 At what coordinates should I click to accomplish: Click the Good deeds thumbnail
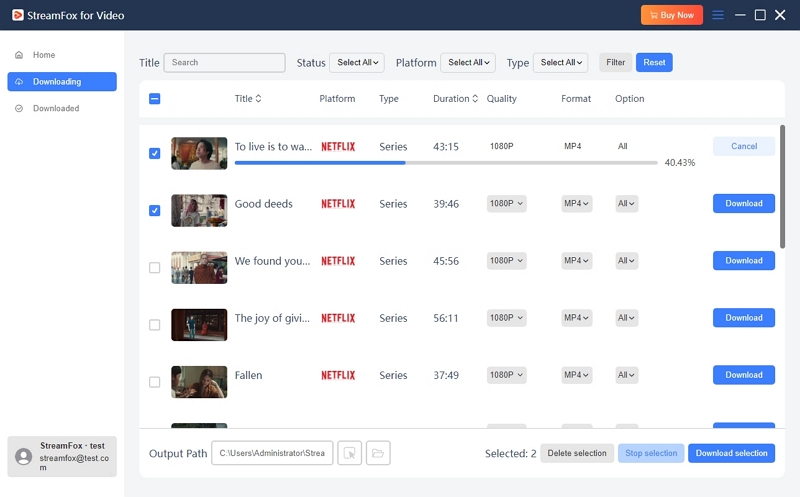199,210
